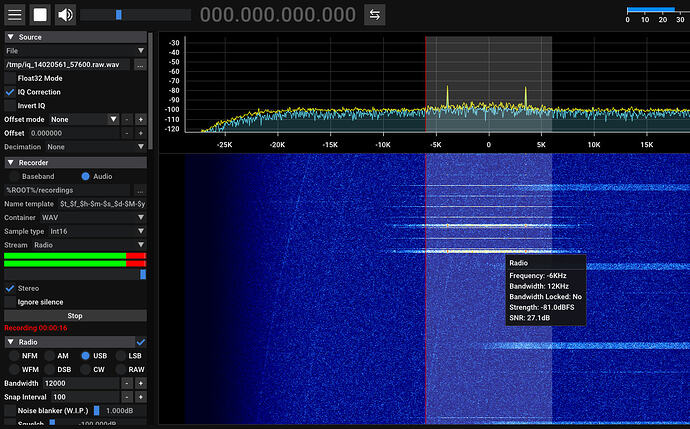
Task: Edit the wav file path field
Action: pyautogui.click(x=67, y=64)
